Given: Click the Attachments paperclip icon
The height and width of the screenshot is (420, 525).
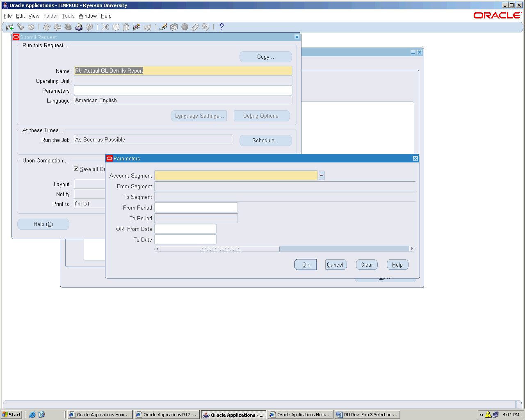Looking at the screenshot, I should (195, 27).
